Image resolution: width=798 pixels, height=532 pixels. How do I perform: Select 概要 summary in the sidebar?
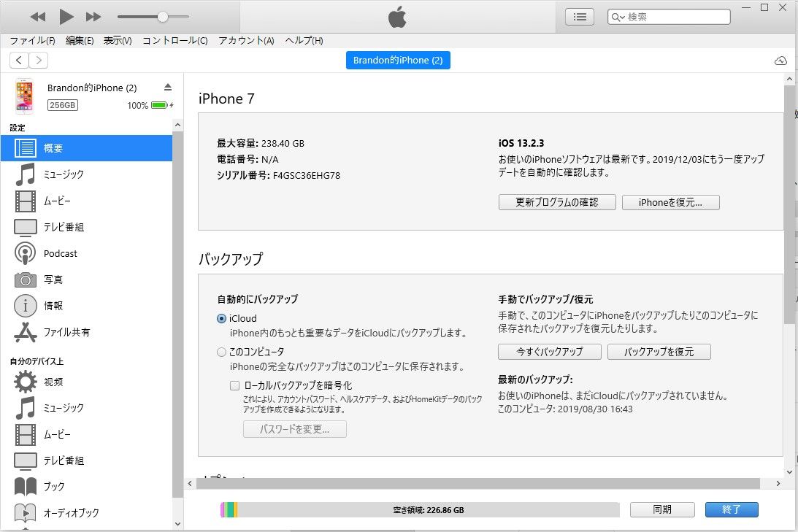pyautogui.click(x=87, y=148)
